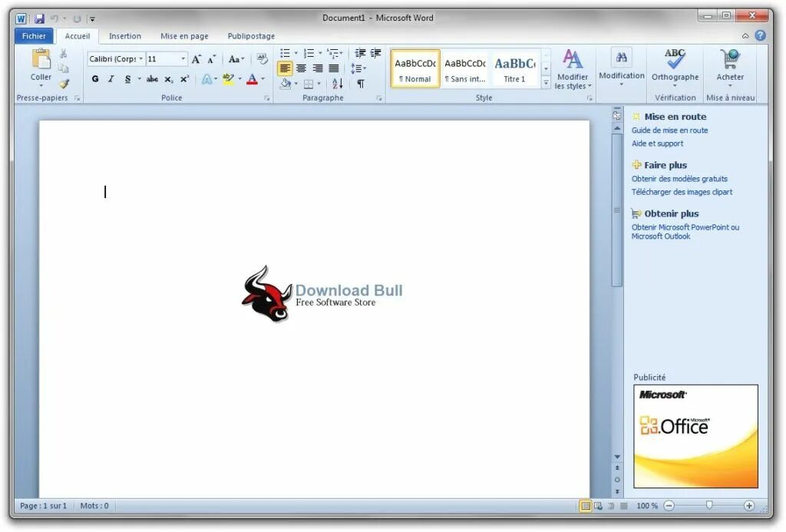Screen dimensions: 786x532
Task: Click the Copy icon in Presse-papiers
Action: pos(63,68)
